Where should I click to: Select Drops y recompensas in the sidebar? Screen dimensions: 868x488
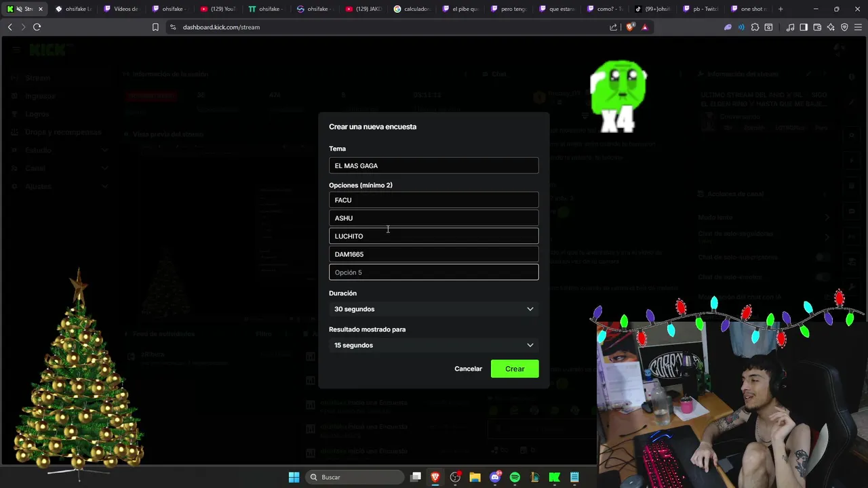[62, 132]
